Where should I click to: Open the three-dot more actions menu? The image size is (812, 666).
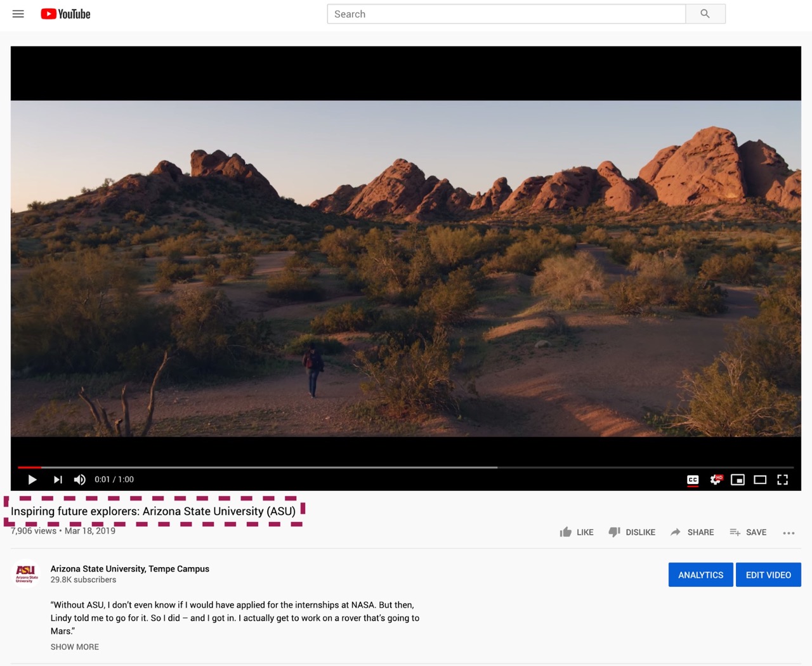[789, 533]
